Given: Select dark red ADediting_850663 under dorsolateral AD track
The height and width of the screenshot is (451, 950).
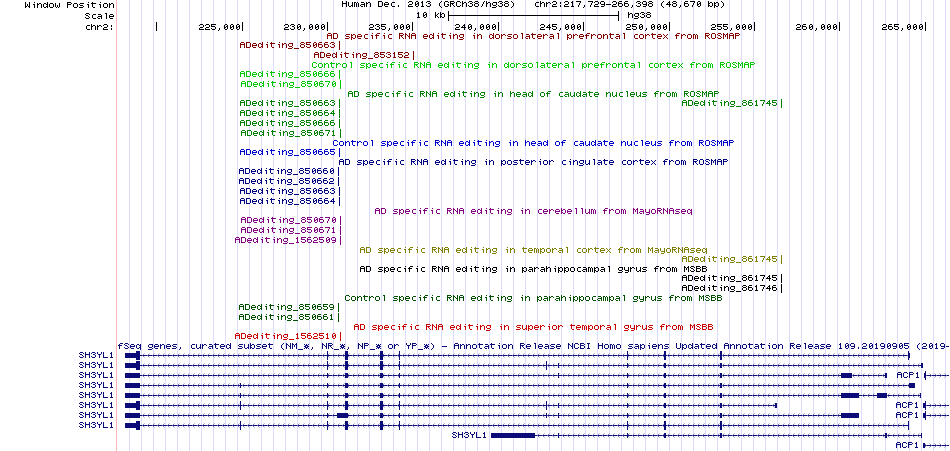Looking at the screenshot, I should click(287, 45).
